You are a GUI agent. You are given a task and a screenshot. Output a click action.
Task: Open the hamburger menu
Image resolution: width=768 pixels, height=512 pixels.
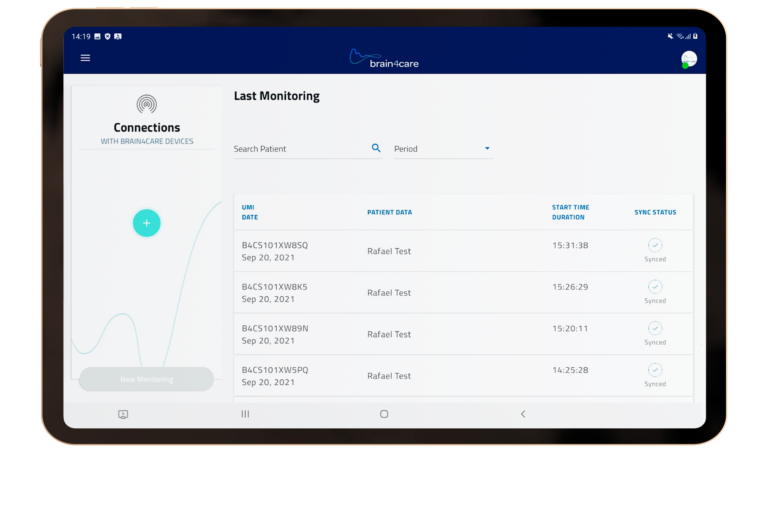(x=85, y=58)
